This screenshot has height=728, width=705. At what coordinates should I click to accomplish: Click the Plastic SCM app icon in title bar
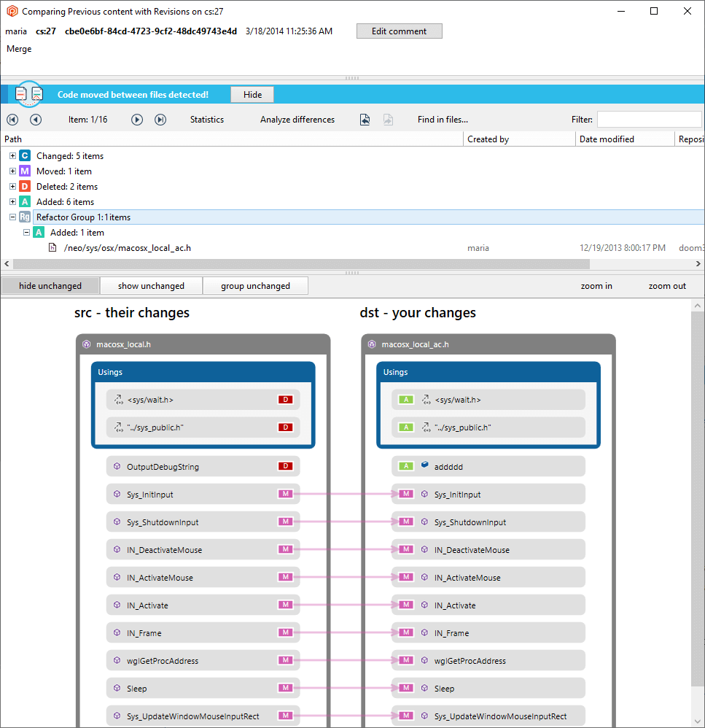12,11
